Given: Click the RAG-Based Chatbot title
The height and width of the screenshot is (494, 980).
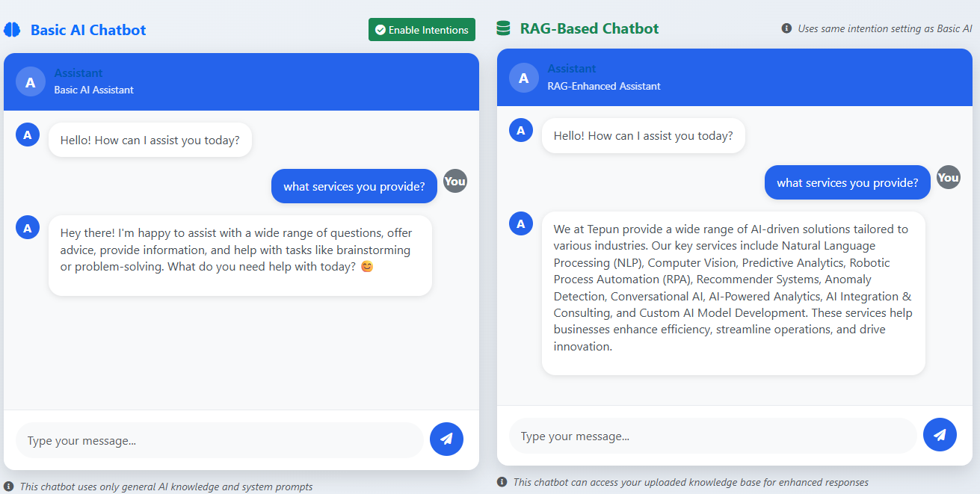Looking at the screenshot, I should click(589, 28).
